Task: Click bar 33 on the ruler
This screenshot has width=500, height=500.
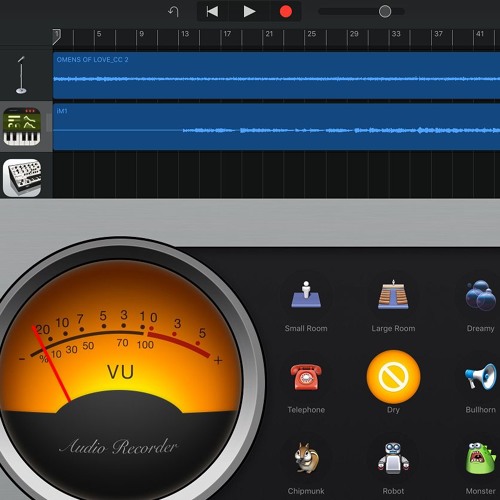Action: click(396, 34)
